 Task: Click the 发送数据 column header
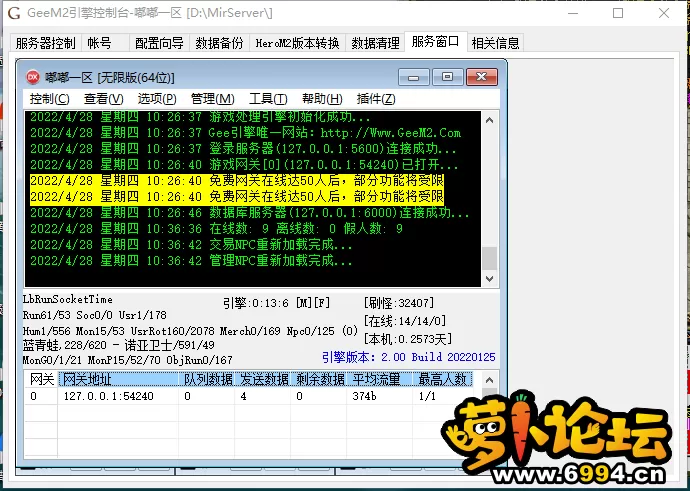point(263,379)
